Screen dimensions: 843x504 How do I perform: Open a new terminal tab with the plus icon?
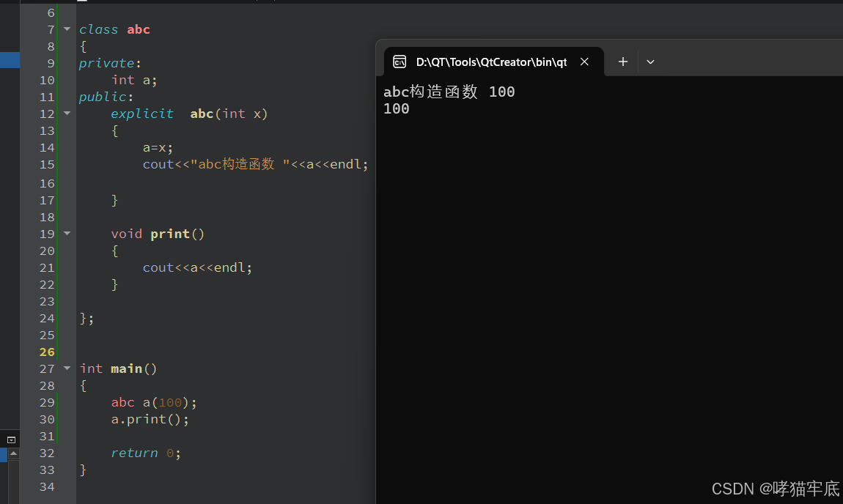pos(622,62)
